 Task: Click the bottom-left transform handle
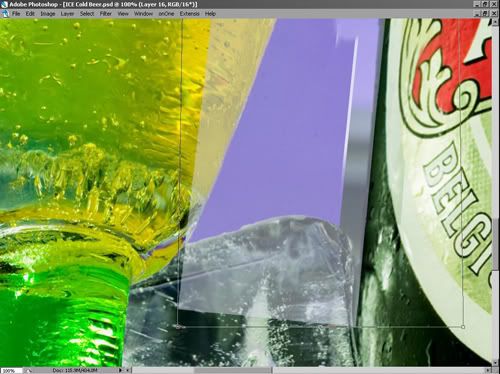point(178,327)
